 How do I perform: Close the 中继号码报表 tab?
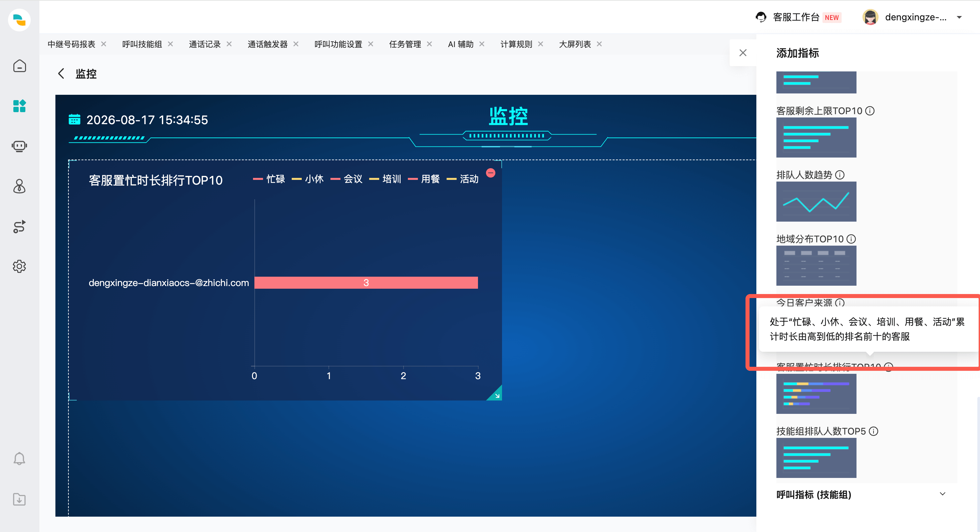coord(103,44)
